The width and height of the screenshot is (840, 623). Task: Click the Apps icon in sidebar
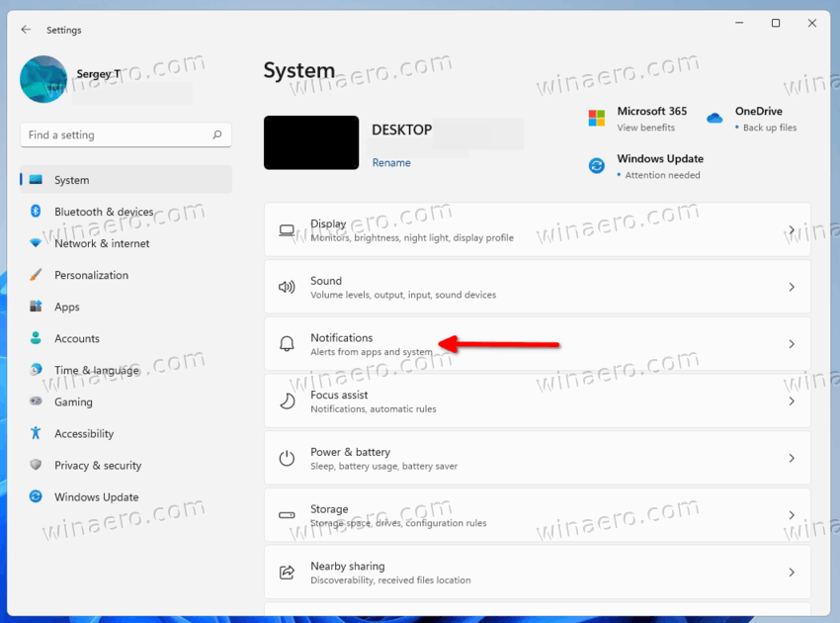(x=36, y=307)
